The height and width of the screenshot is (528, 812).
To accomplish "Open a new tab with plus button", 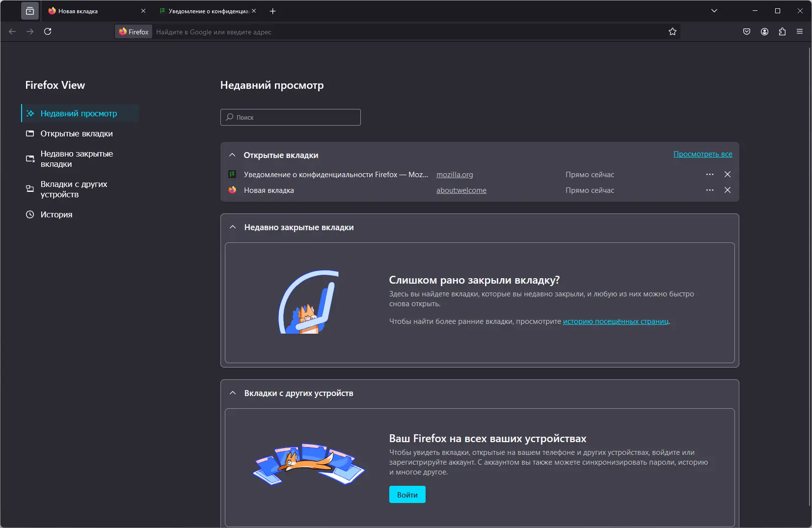I will click(x=273, y=11).
